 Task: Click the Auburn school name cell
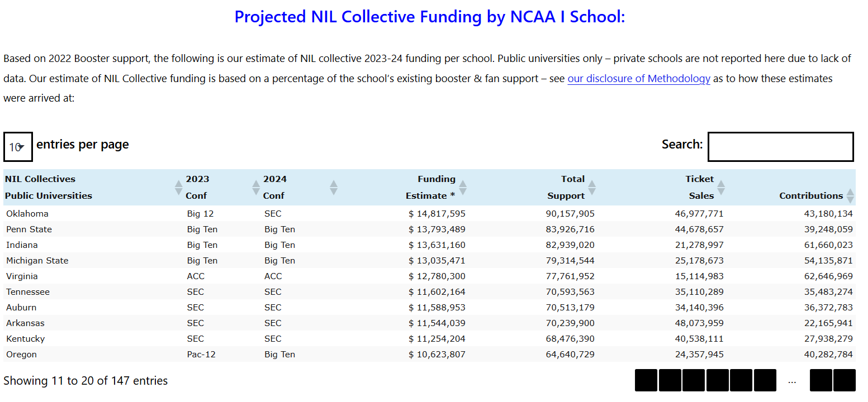click(x=21, y=308)
